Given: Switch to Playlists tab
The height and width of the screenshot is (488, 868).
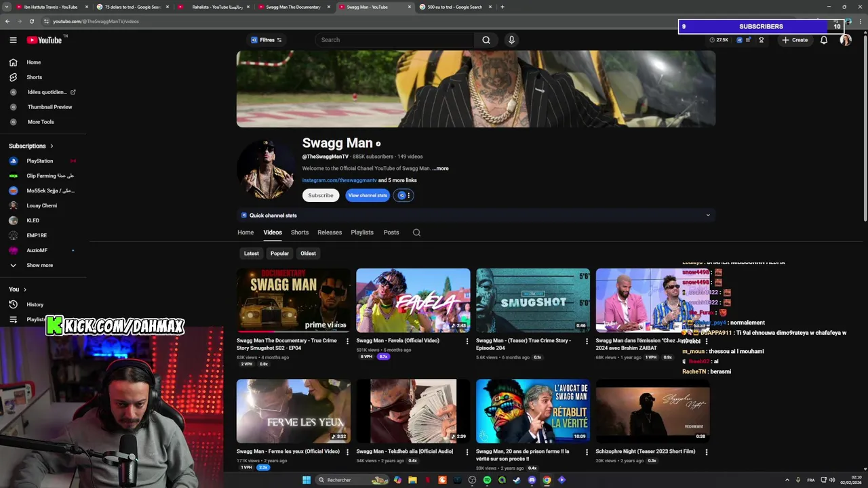Looking at the screenshot, I should coord(362,232).
